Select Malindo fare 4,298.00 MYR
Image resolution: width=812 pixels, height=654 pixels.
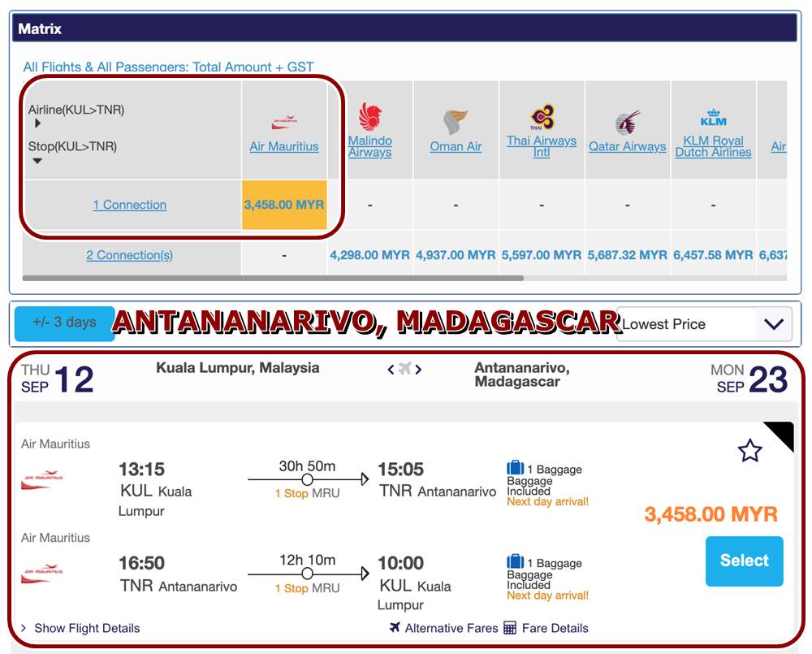coord(369,255)
